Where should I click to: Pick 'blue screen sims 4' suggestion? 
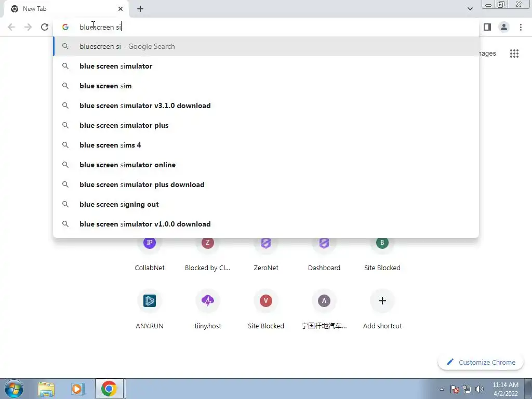pyautogui.click(x=266, y=145)
